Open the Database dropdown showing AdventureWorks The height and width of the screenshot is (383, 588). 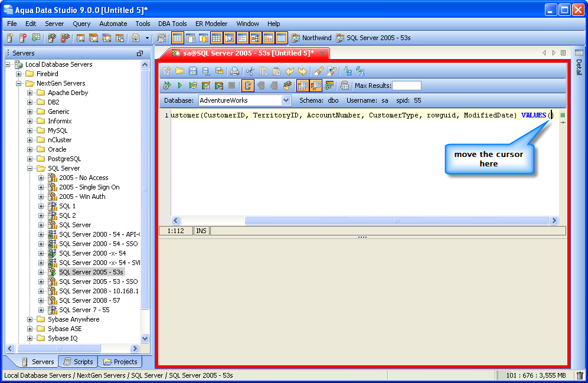(286, 100)
